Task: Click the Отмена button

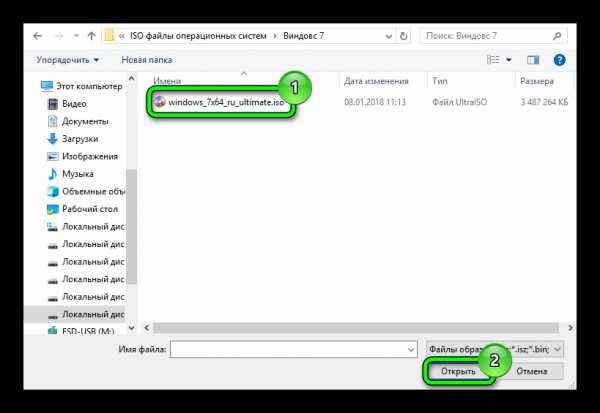Action: pos(532,371)
